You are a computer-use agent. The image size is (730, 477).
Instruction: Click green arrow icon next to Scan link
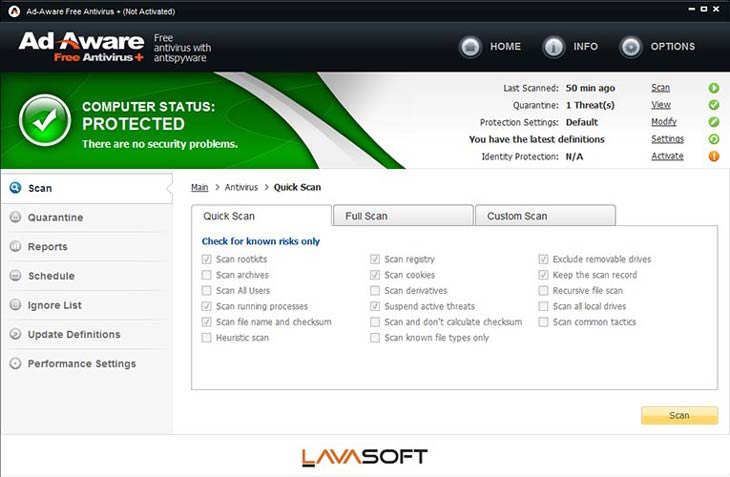click(x=714, y=88)
